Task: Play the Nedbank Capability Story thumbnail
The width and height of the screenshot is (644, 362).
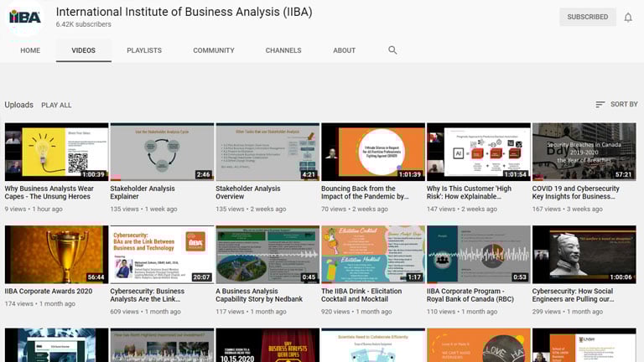Action: (267, 254)
